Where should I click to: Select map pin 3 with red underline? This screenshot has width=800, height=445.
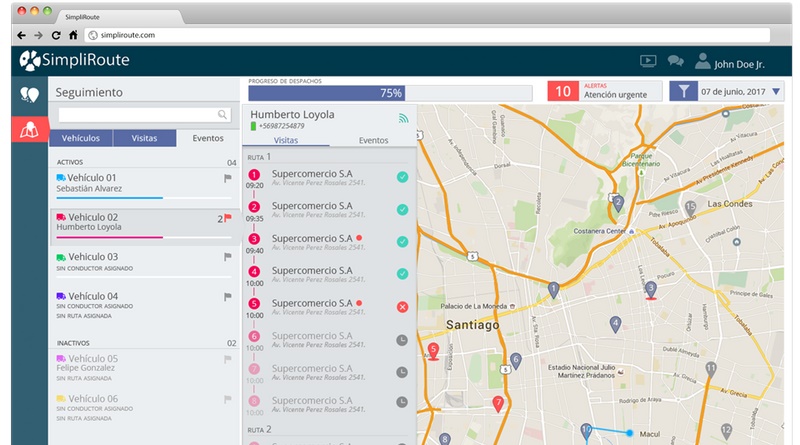tap(651, 290)
